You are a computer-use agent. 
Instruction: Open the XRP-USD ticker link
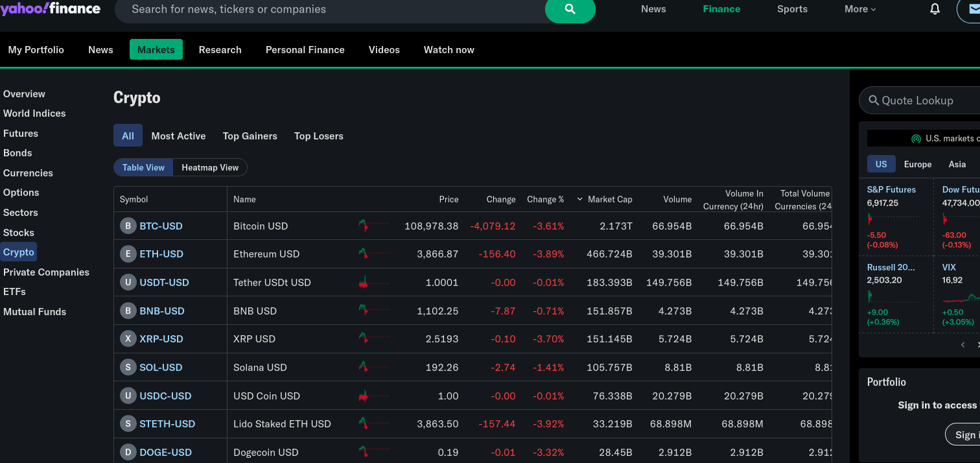(161, 339)
